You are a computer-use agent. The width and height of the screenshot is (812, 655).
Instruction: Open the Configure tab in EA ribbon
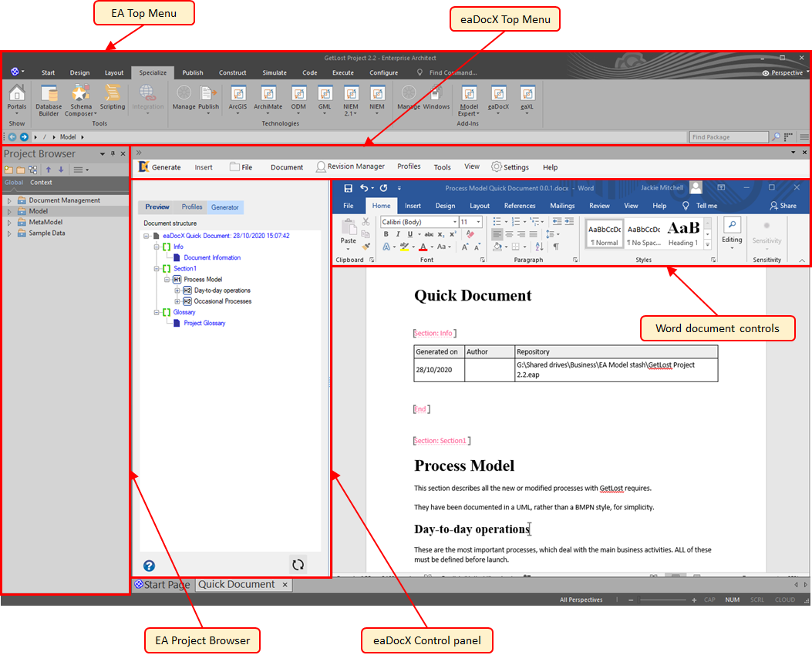pos(384,72)
